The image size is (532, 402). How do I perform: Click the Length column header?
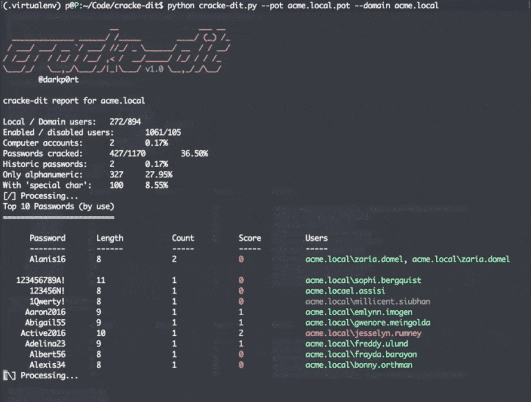(x=110, y=238)
